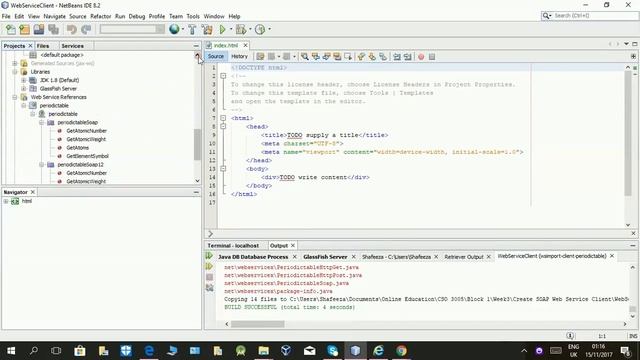Click the red Start Macro Recording icon
Image resolution: width=640 pixels, height=360 pixels.
click(x=421, y=57)
